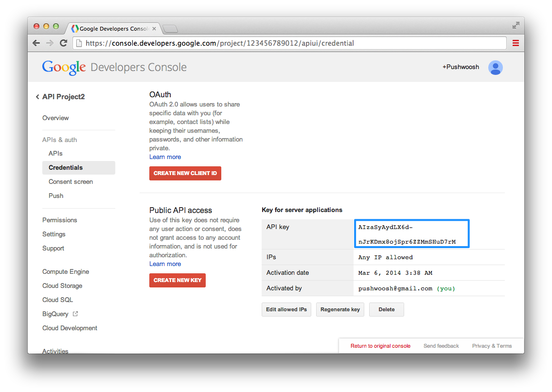The width and height of the screenshot is (552, 392).
Task: Click the BigQuery external link icon
Action: 75,314
